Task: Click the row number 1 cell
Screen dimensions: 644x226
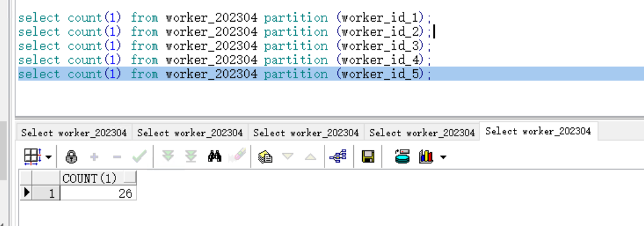Action: pos(46,193)
